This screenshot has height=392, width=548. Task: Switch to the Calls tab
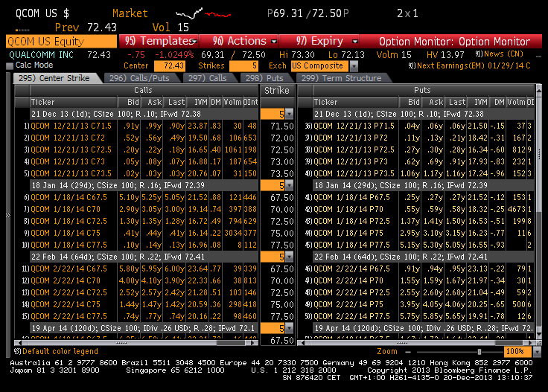click(x=208, y=78)
